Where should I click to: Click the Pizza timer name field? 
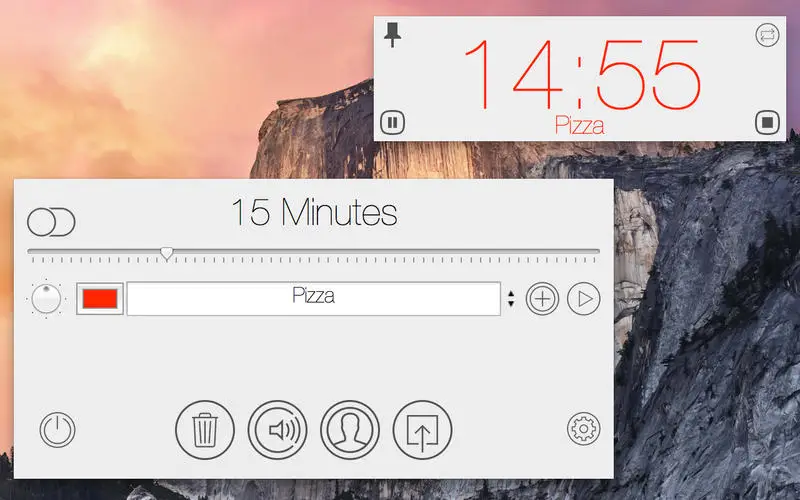[x=313, y=298]
